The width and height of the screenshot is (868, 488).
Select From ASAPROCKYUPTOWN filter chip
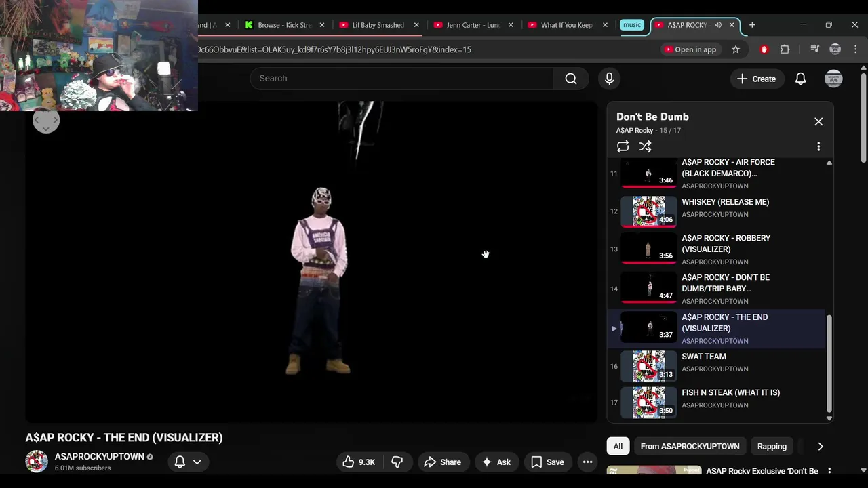tap(690, 446)
